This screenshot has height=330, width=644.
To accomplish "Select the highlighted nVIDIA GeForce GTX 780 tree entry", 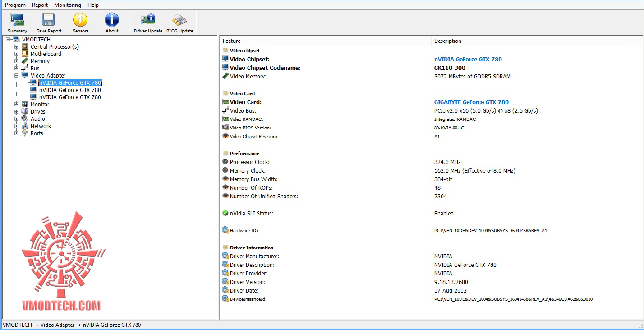I will click(70, 82).
